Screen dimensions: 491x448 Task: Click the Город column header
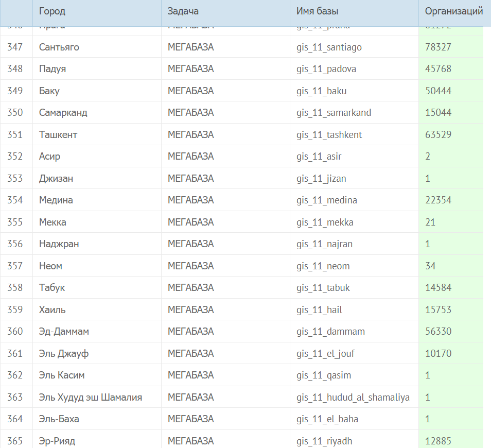(52, 11)
